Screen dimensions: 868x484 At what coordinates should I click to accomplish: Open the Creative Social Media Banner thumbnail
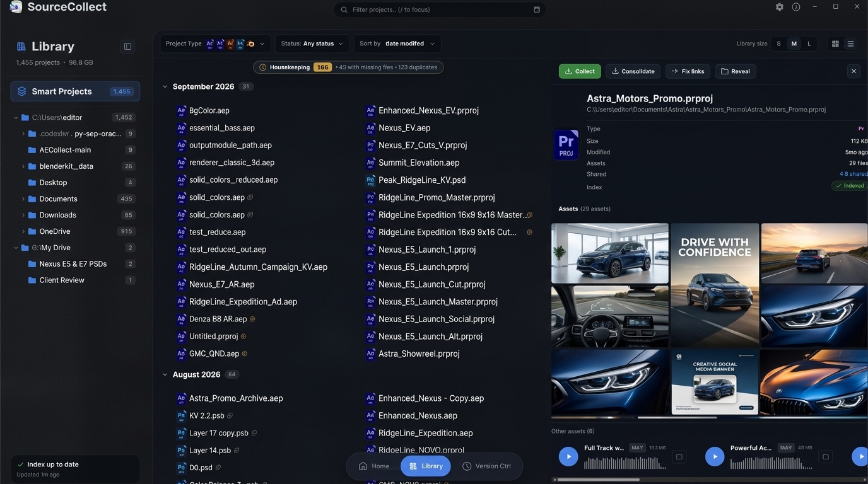click(715, 383)
